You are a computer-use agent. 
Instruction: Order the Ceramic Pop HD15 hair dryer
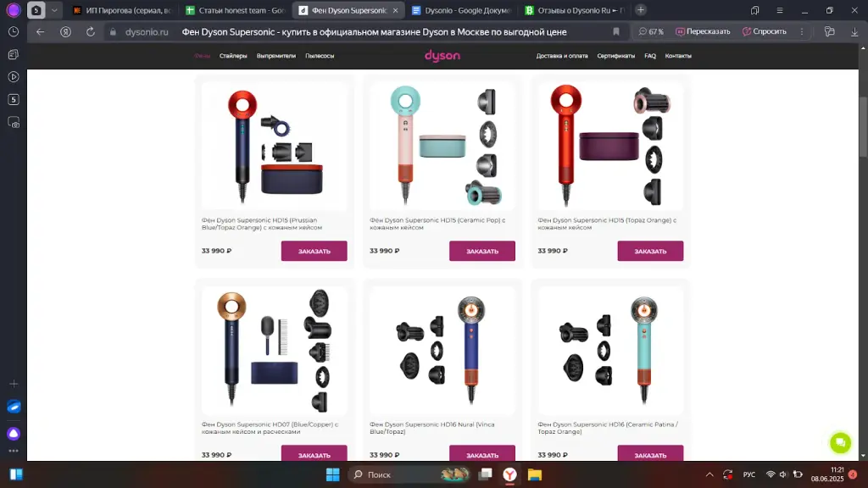point(482,251)
